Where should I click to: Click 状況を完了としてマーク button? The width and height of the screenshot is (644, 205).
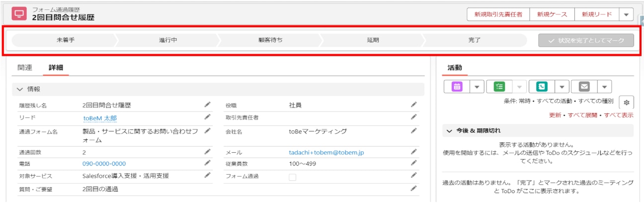coord(586,40)
